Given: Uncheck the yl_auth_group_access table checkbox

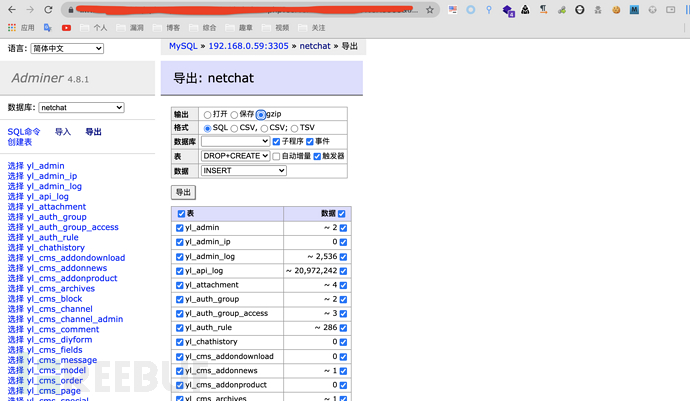Looking at the screenshot, I should click(x=180, y=314).
